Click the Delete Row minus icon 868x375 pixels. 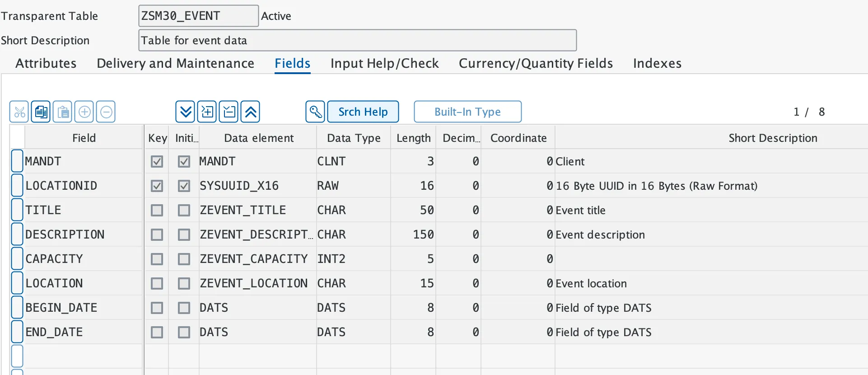(x=106, y=112)
